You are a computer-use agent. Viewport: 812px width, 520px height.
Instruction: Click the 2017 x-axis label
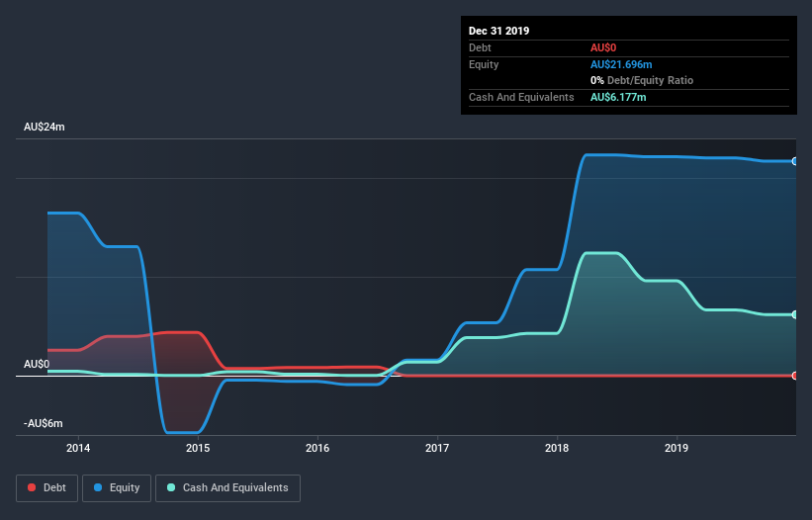[x=437, y=448]
